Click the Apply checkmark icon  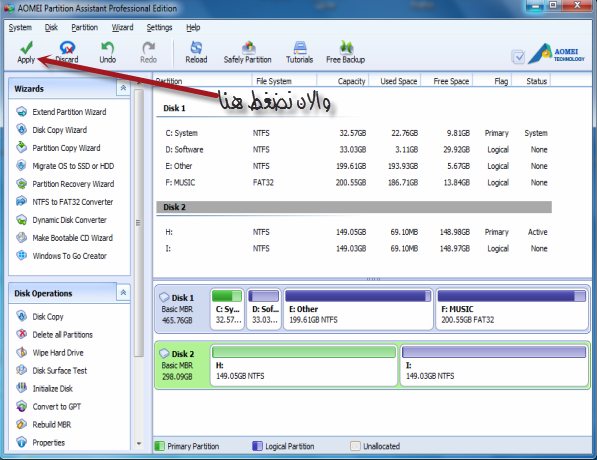tap(26, 47)
